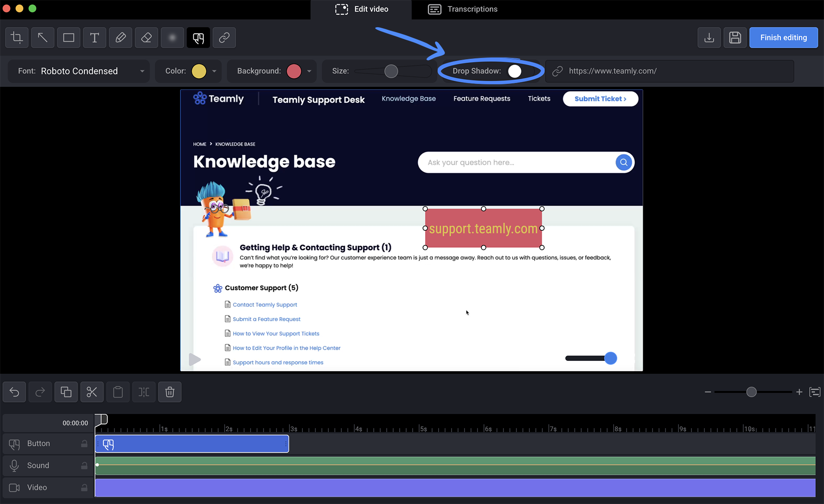Screen dimensions: 824x504
Task: Click the URL field with teamly.com link
Action: coord(670,71)
